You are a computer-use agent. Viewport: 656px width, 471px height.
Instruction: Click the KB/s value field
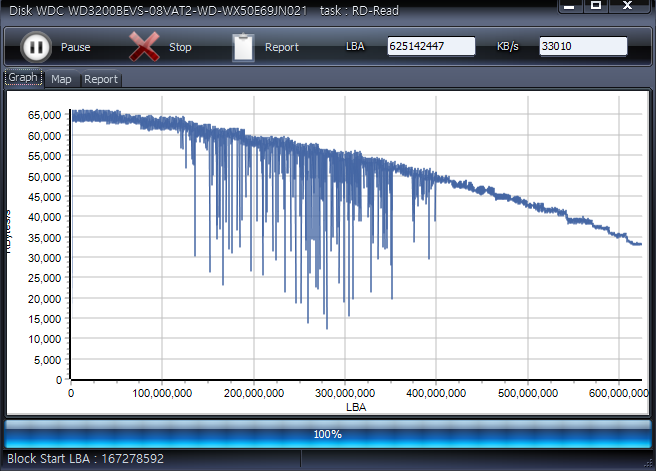[x=583, y=46]
